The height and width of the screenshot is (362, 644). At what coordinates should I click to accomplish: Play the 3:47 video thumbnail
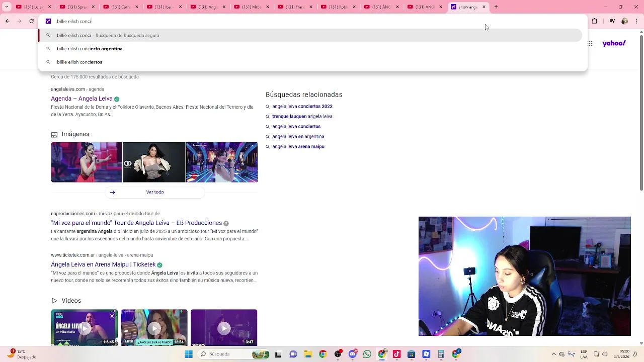[224, 327]
